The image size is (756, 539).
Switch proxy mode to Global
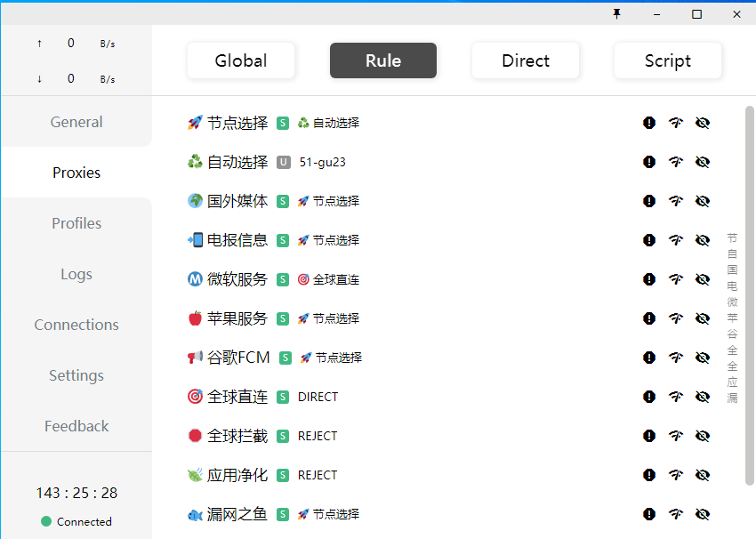click(241, 60)
